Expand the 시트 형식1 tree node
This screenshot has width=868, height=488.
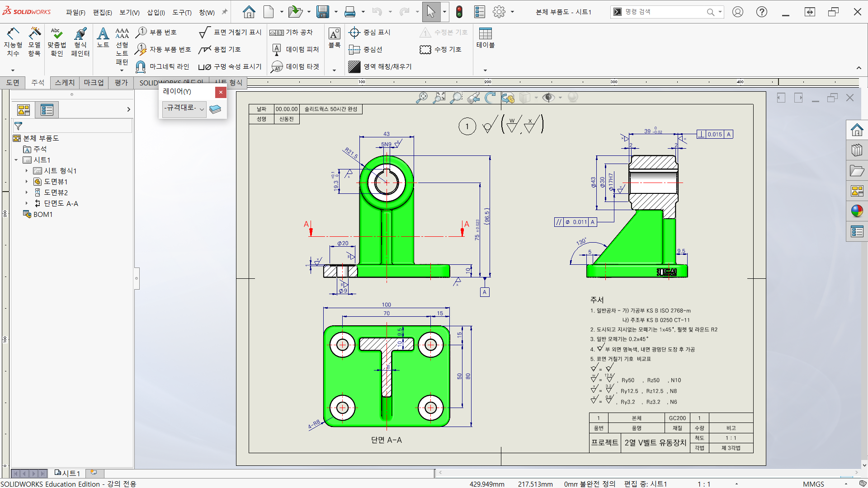click(27, 171)
